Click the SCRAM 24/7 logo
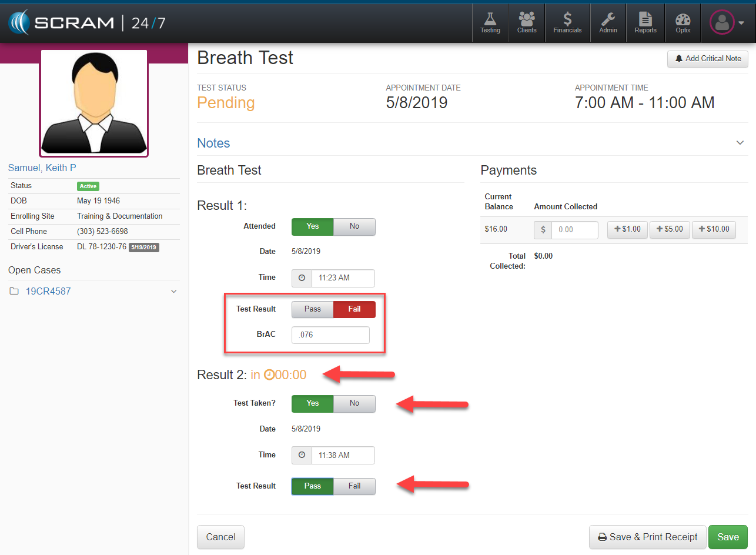This screenshot has height=555, width=756. click(x=87, y=23)
